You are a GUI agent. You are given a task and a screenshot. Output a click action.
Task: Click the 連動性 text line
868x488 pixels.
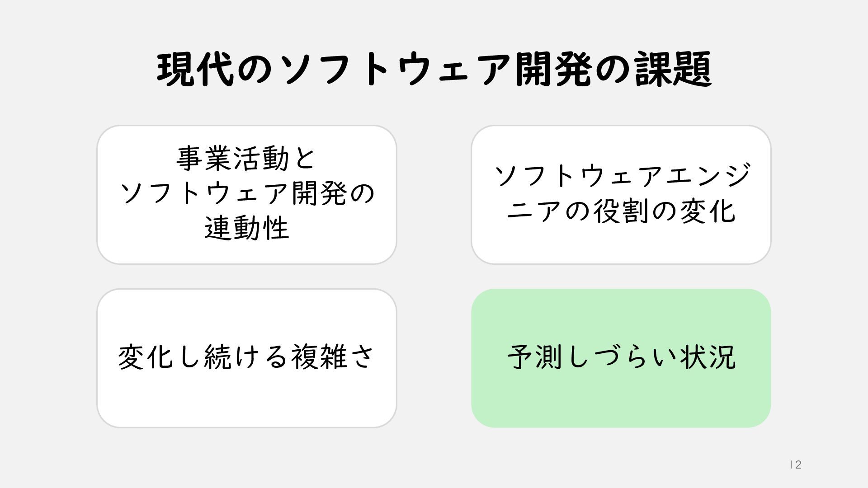click(x=246, y=228)
